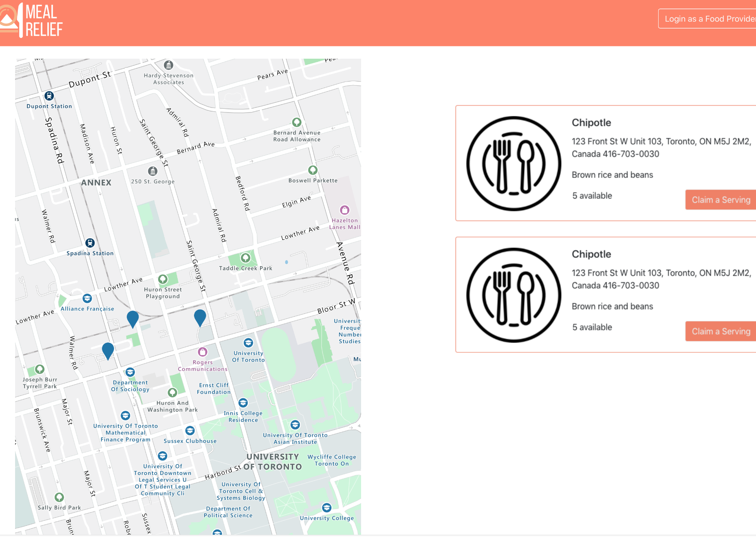Click the University Of Toronto school icon

pos(248,343)
